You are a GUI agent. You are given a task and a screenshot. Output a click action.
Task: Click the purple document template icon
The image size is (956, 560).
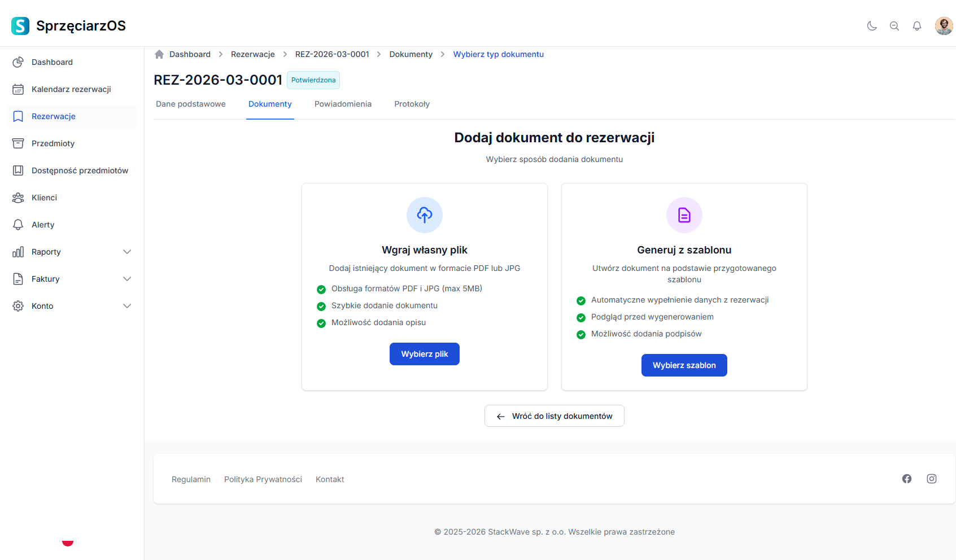tap(684, 215)
